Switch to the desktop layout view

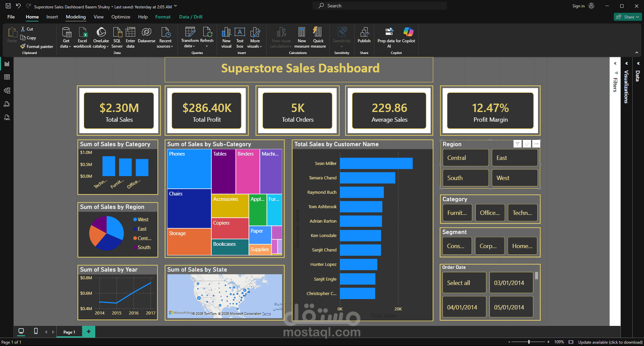click(21, 331)
